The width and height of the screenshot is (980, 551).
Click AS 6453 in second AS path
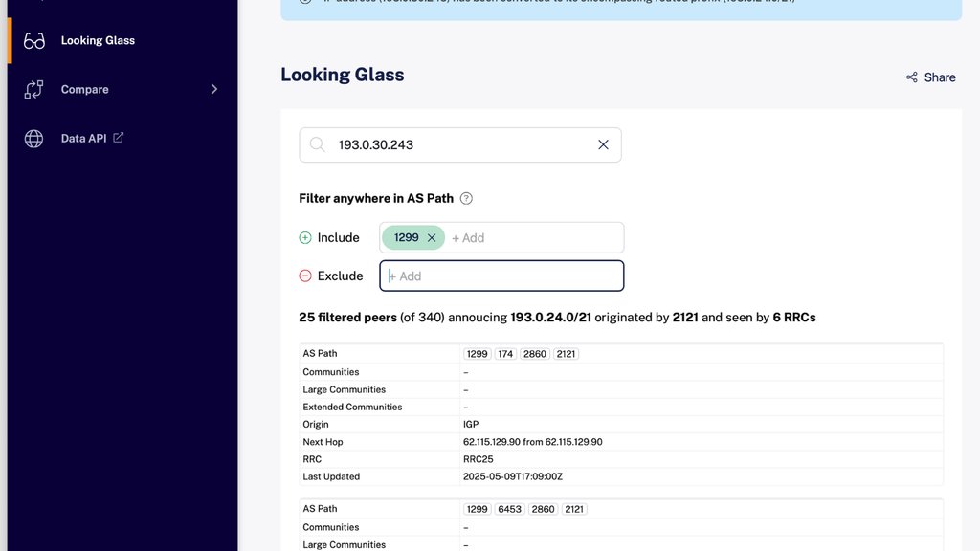[509, 509]
